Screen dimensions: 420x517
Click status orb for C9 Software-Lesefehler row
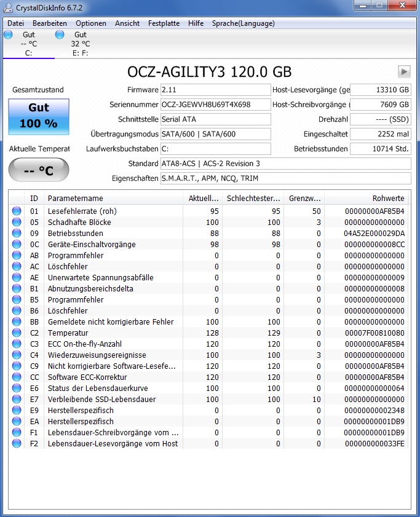(x=17, y=366)
